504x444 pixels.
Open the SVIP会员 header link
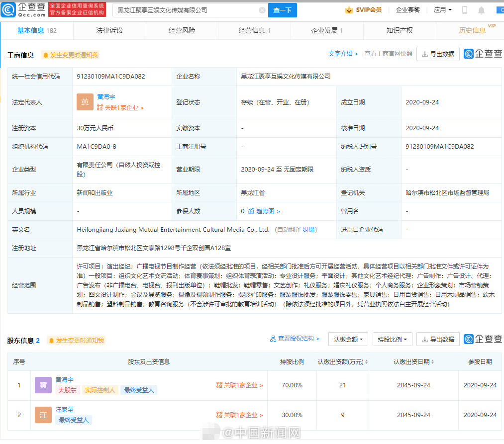click(369, 10)
